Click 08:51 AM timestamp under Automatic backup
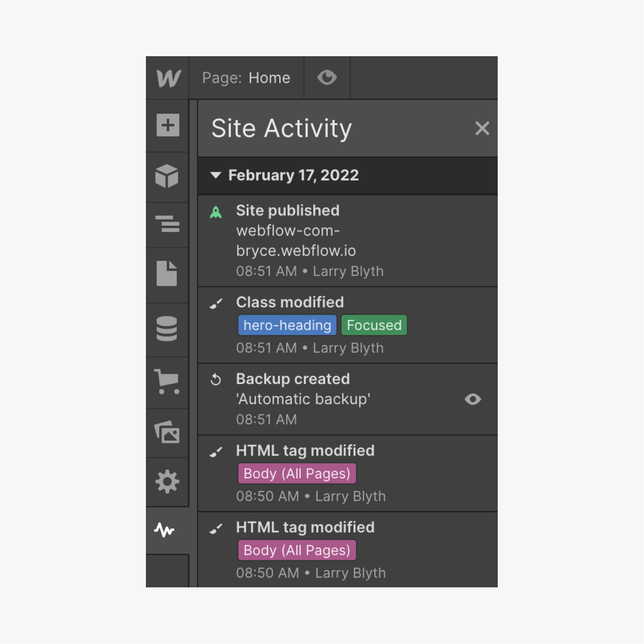The height and width of the screenshot is (644, 644). 266,420
